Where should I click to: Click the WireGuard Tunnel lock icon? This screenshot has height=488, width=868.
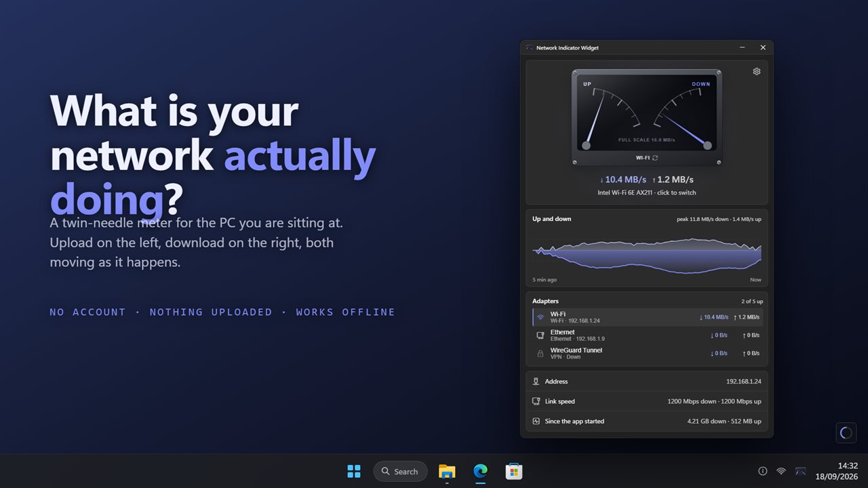click(540, 353)
